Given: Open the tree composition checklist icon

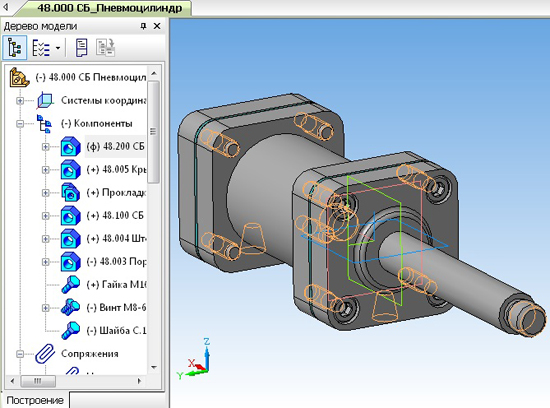Looking at the screenshot, I should click(41, 48).
